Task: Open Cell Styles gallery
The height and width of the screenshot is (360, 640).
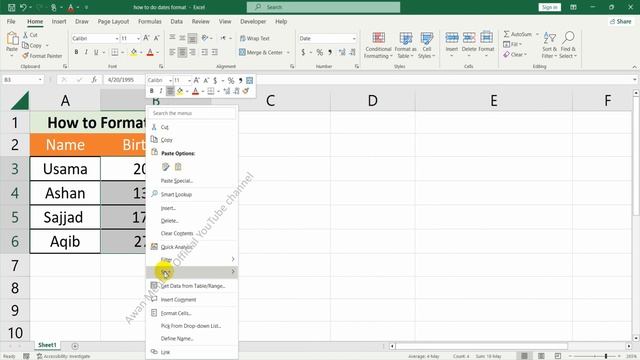Action: pyautogui.click(x=427, y=45)
